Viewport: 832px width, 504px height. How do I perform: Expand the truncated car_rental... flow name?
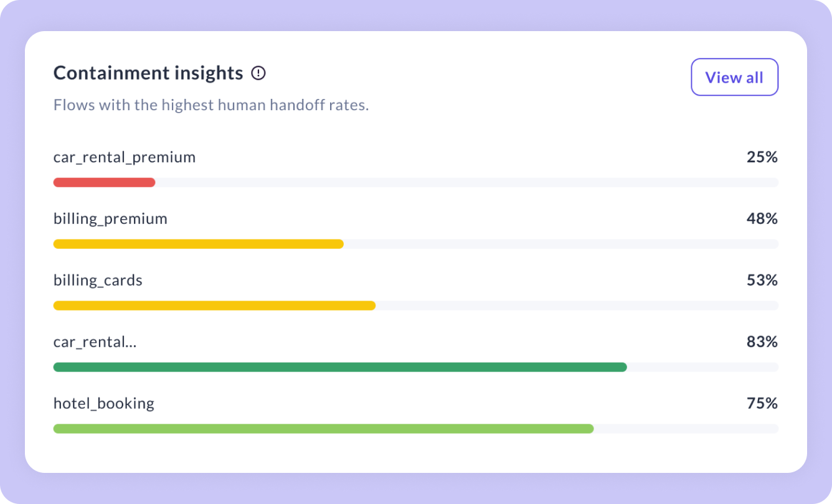click(x=95, y=342)
